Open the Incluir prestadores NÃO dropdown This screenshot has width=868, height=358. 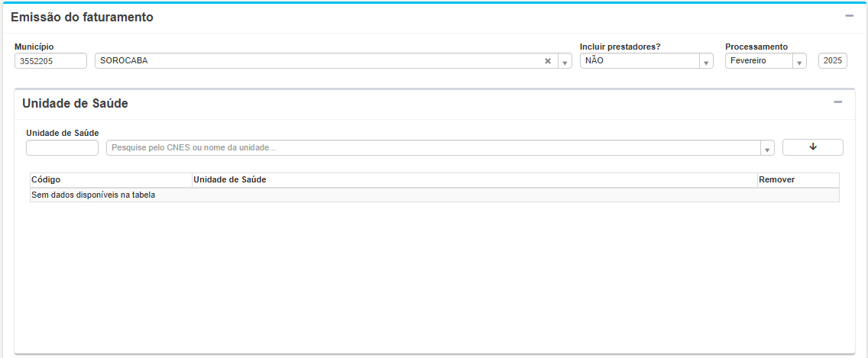pos(706,62)
